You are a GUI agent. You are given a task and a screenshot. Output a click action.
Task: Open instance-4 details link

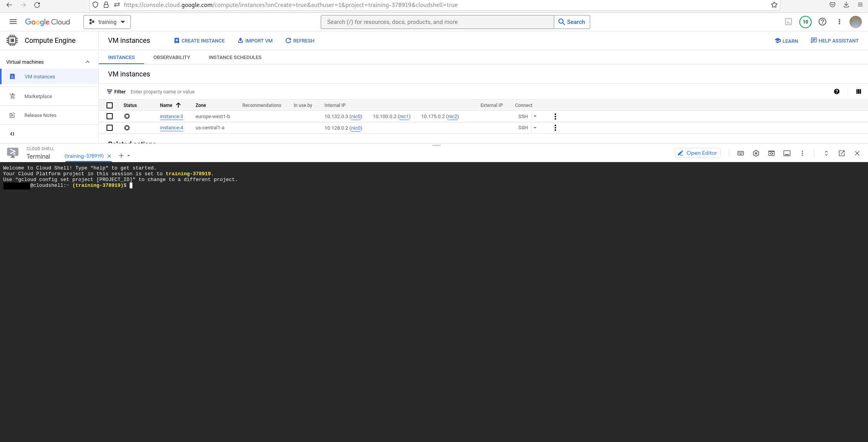[171, 127]
